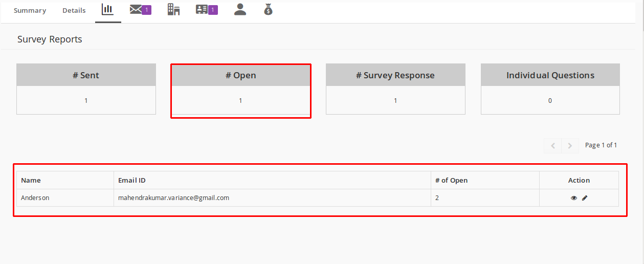644x264 pixels.
Task: Select the bar chart reports tab icon
Action: point(108,9)
